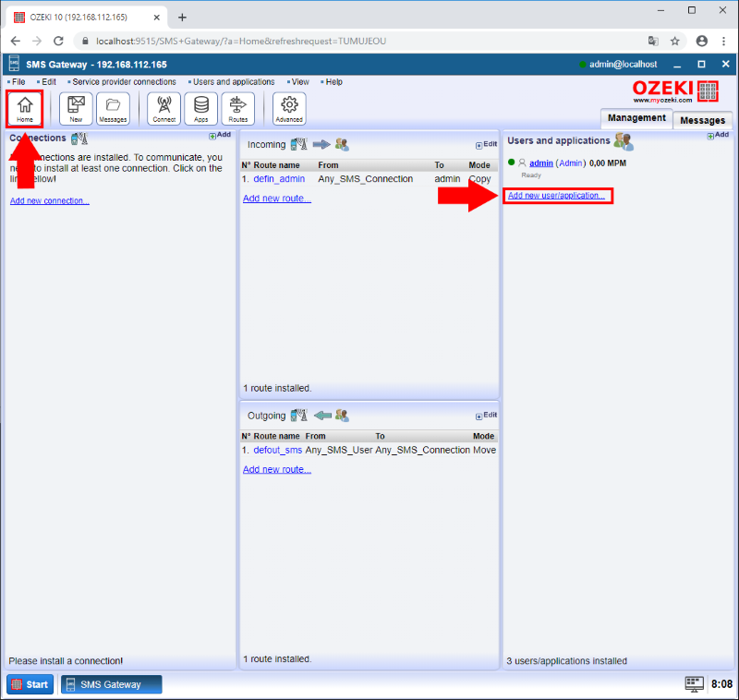Open the admin user link
This screenshot has width=739, height=700.
pyautogui.click(x=541, y=163)
